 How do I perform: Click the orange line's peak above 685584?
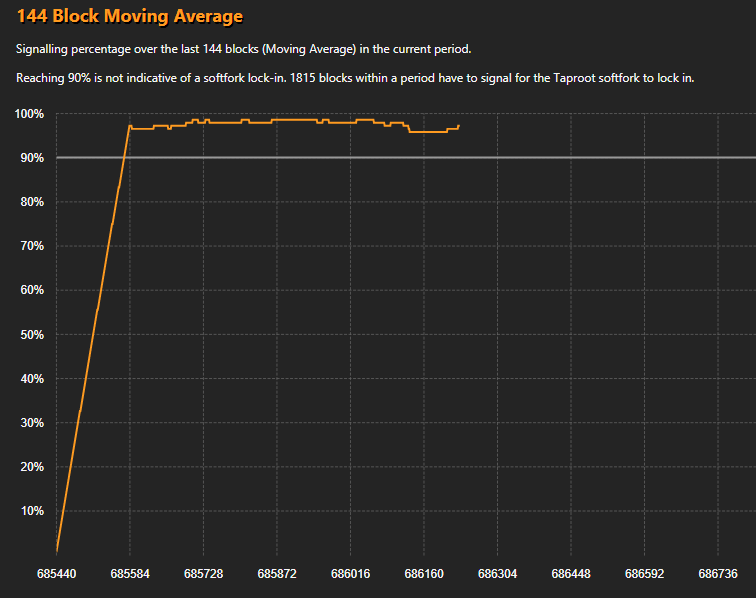click(x=130, y=126)
